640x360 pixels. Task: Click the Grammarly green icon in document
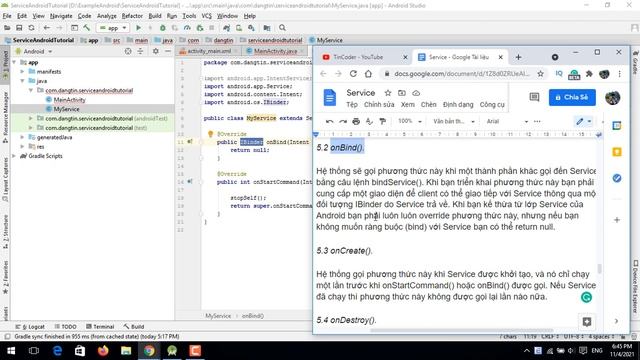pyautogui.click(x=587, y=297)
